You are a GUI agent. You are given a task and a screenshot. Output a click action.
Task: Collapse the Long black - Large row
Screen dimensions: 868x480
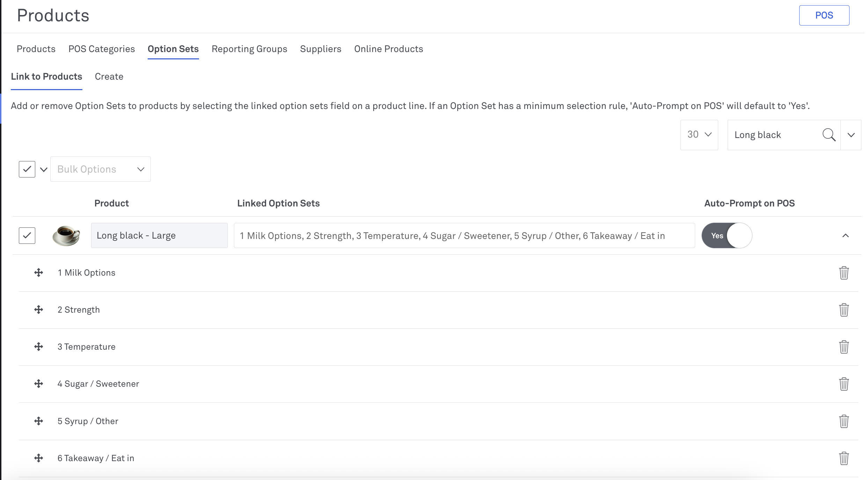point(845,235)
